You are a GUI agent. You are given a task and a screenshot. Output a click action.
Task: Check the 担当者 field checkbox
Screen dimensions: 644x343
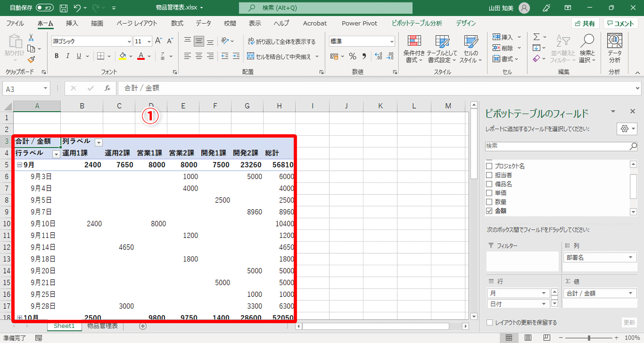[x=489, y=175]
